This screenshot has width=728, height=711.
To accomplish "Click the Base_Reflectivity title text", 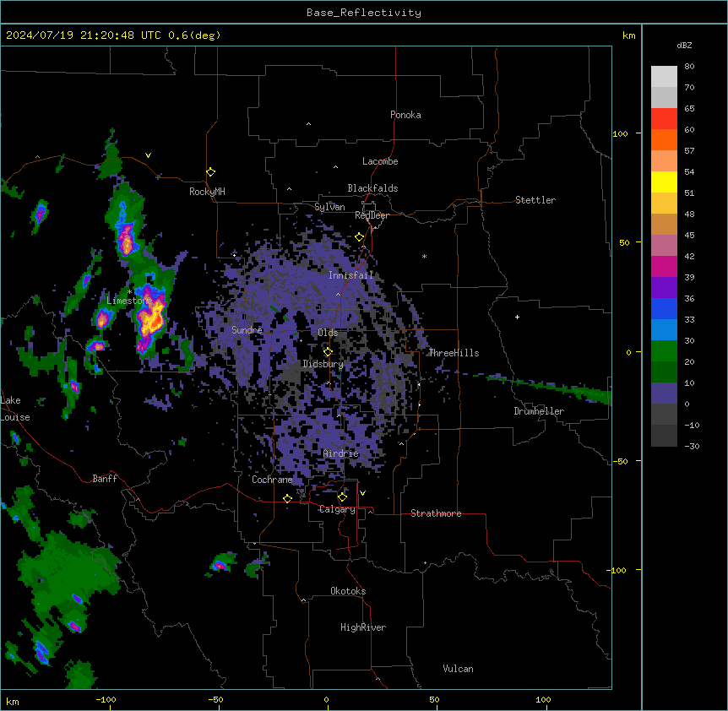I will (364, 13).
